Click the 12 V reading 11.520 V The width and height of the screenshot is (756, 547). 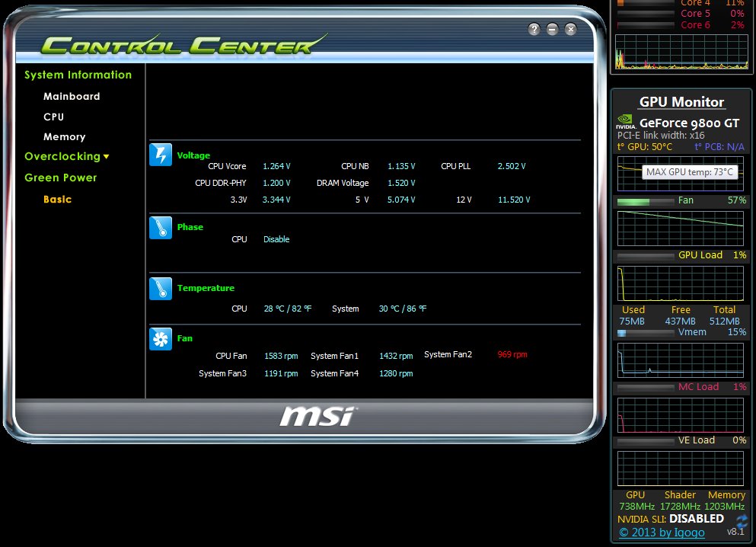tap(514, 199)
